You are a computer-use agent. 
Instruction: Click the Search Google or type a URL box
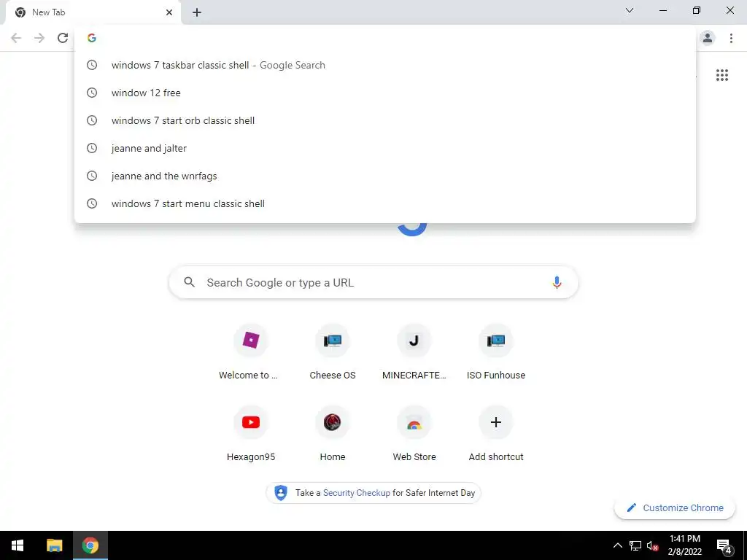(373, 282)
